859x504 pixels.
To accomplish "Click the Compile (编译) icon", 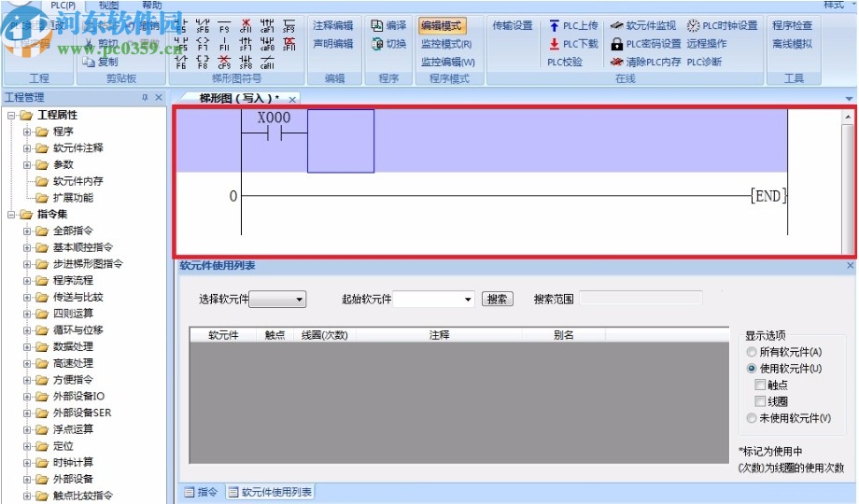I will pyautogui.click(x=376, y=25).
